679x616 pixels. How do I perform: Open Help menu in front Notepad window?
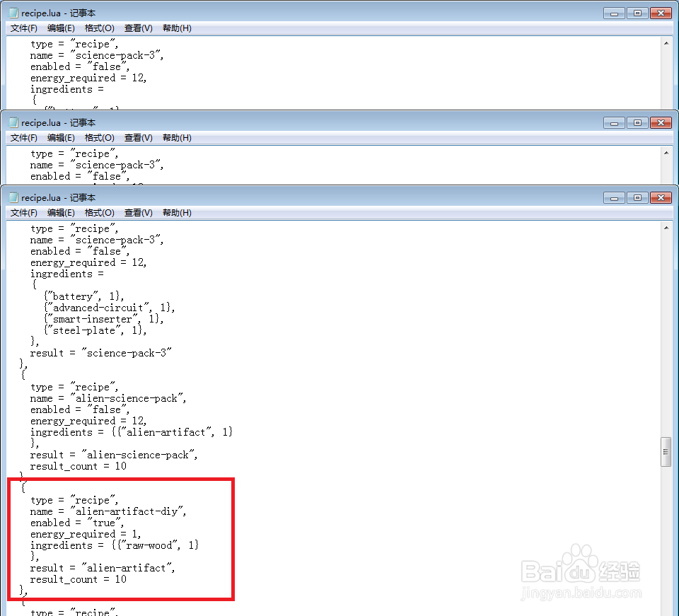[x=177, y=213]
